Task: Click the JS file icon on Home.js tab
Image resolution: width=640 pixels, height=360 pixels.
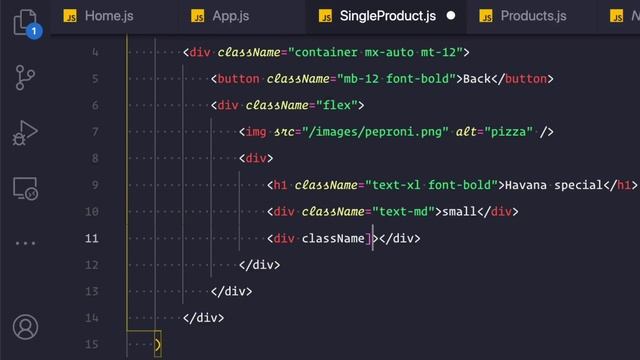Action: click(70, 16)
